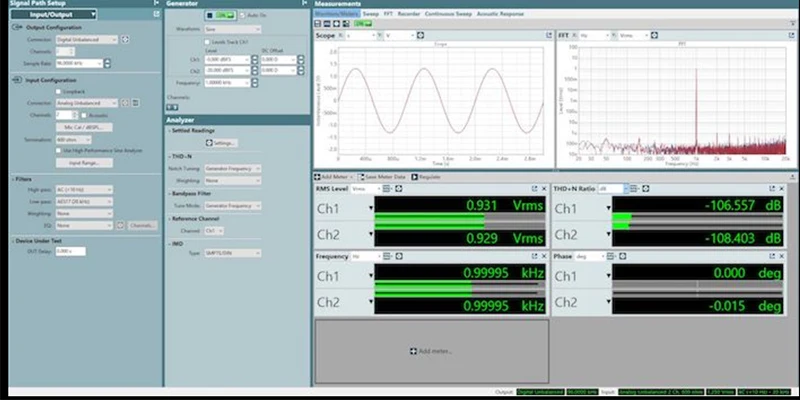This screenshot has width=800, height=400.
Task: Pop out the Frequency meter
Action: (x=535, y=256)
